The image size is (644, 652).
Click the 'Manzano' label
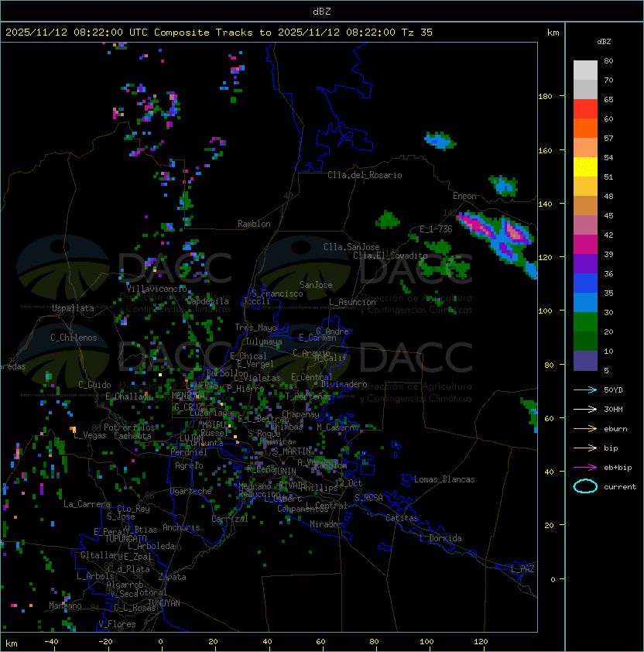pyautogui.click(x=65, y=606)
